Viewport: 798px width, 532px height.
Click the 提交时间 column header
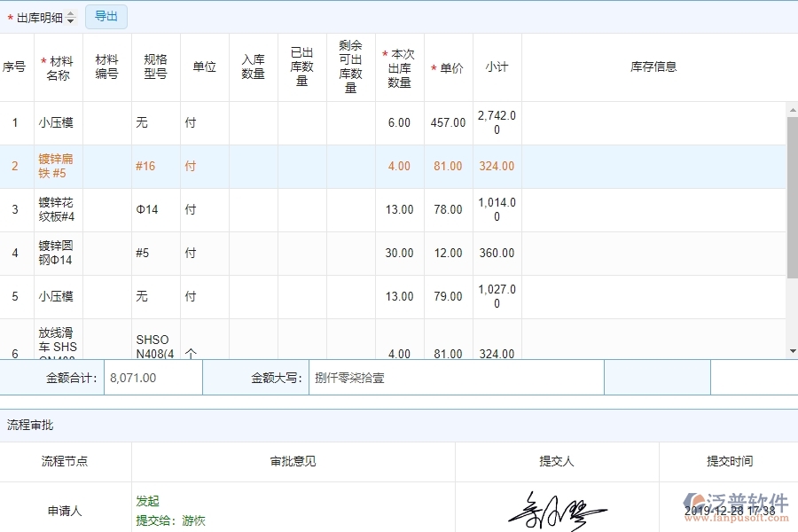[728, 462]
